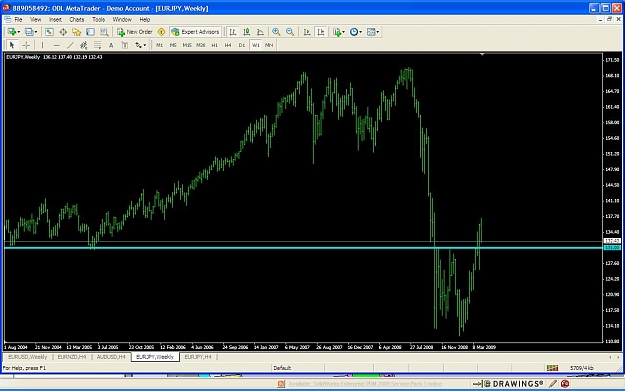Open the Insert menu

(x=55, y=19)
